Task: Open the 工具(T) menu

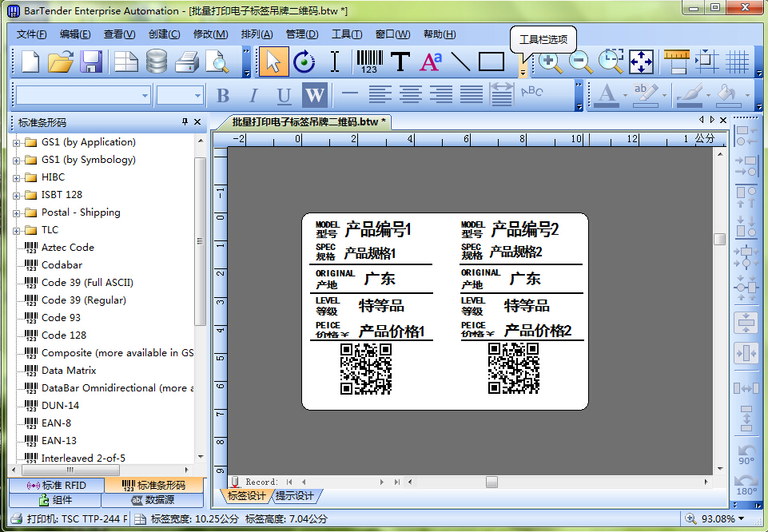Action: [x=347, y=34]
